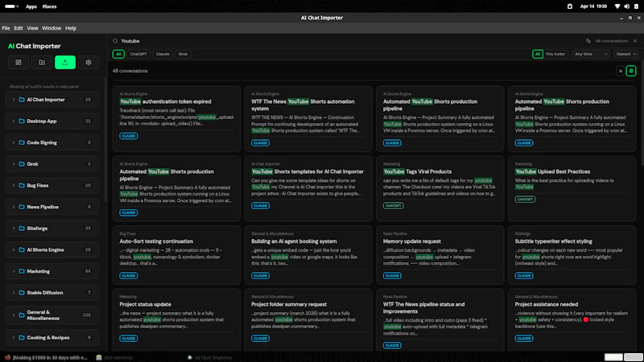The image size is (644, 362).
Task: Expand the AI Chat Importer folder chevron
Action: pyautogui.click(x=14, y=100)
